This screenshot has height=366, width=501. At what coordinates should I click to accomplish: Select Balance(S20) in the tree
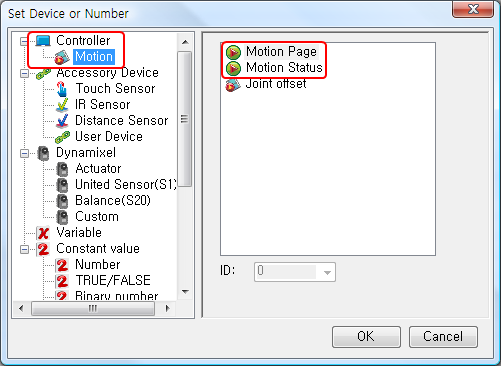(x=113, y=201)
